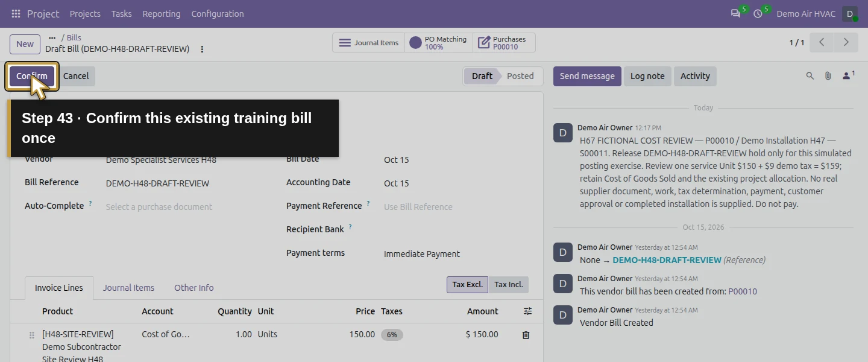Open the bill actions kebab menu
Image resolution: width=868 pixels, height=362 pixels.
tap(202, 49)
